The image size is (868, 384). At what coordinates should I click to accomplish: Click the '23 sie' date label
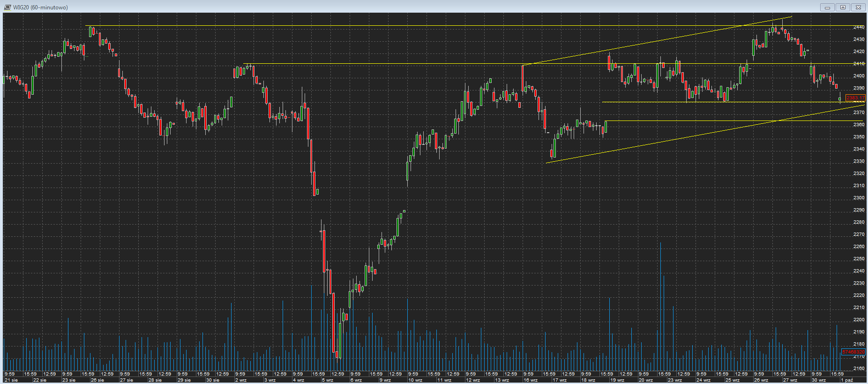pos(69,380)
